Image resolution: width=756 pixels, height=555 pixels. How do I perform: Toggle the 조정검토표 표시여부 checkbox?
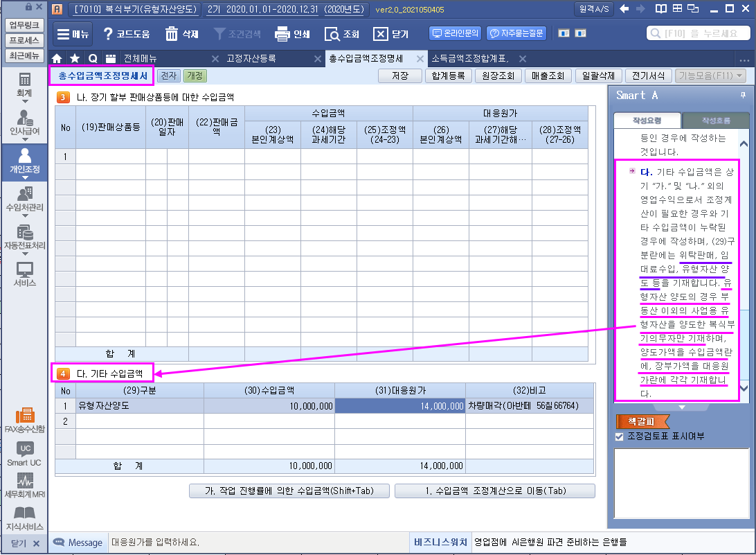[620, 437]
